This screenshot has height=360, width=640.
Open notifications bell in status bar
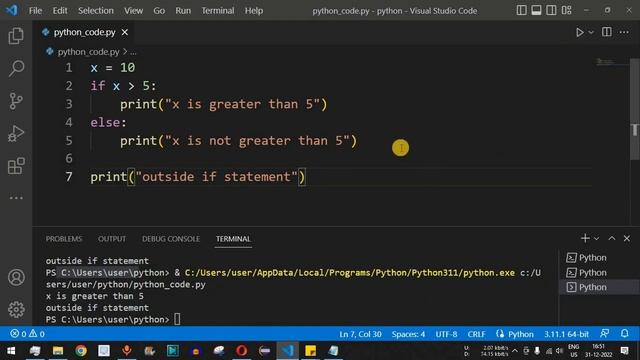[x=624, y=333]
